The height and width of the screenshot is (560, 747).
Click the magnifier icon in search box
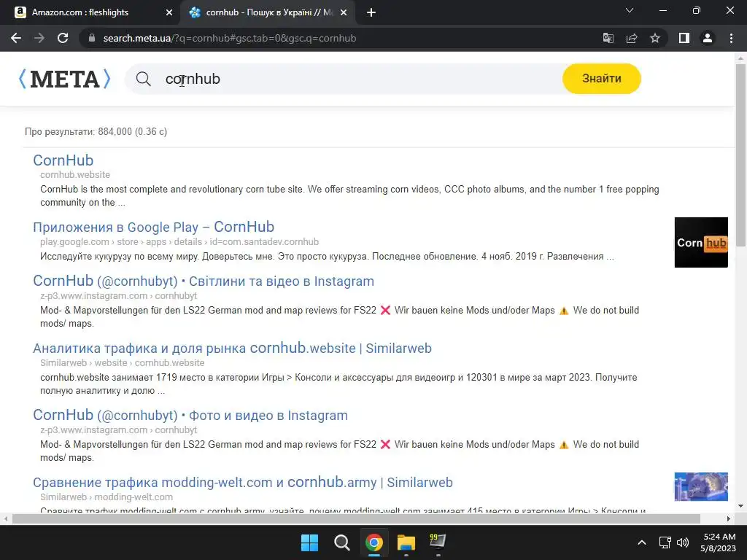(x=144, y=79)
